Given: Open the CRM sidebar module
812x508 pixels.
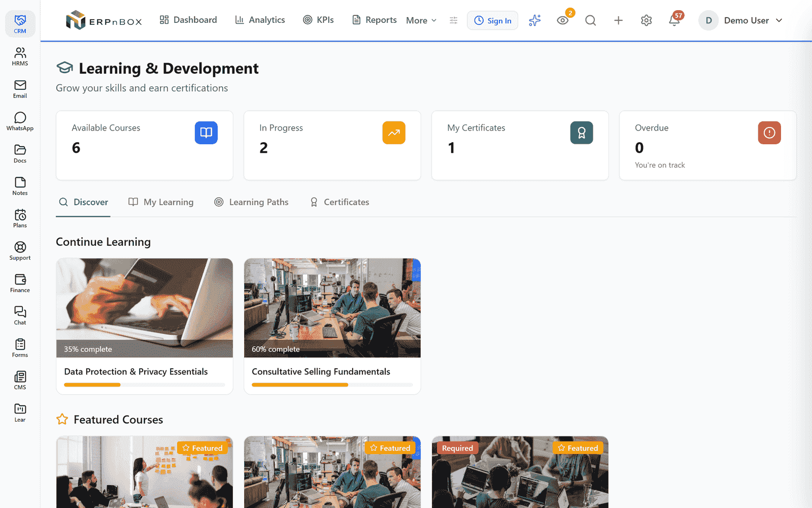Looking at the screenshot, I should pos(20,24).
